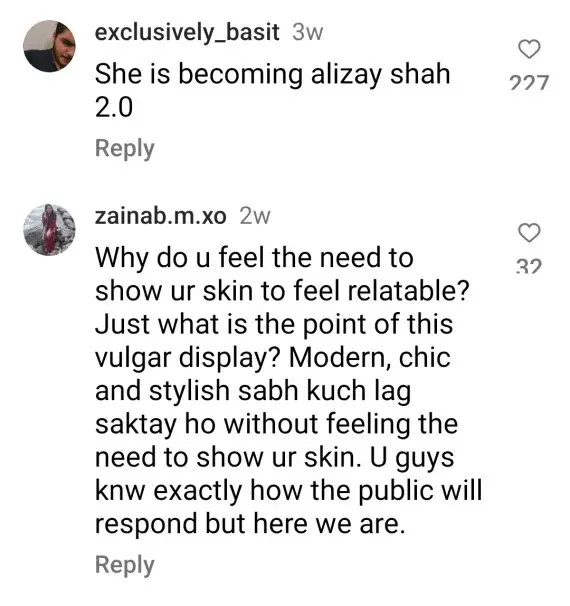Click the 'saktay ho without feeling the' line
The height and width of the screenshot is (606, 570).
[277, 424]
